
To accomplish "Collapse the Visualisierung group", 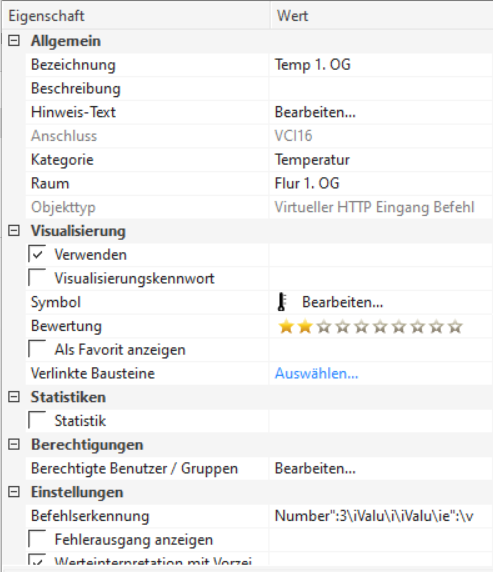I will (14, 231).
